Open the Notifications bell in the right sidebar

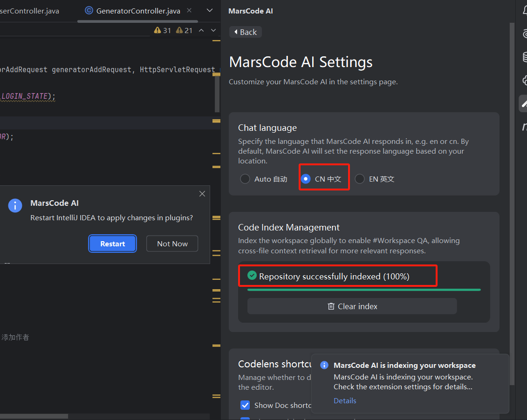pos(525,11)
